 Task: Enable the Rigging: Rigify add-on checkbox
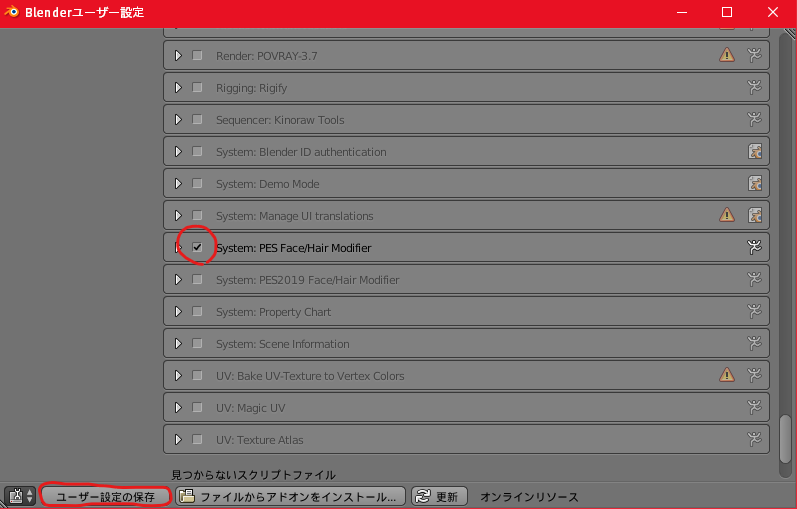[197, 87]
